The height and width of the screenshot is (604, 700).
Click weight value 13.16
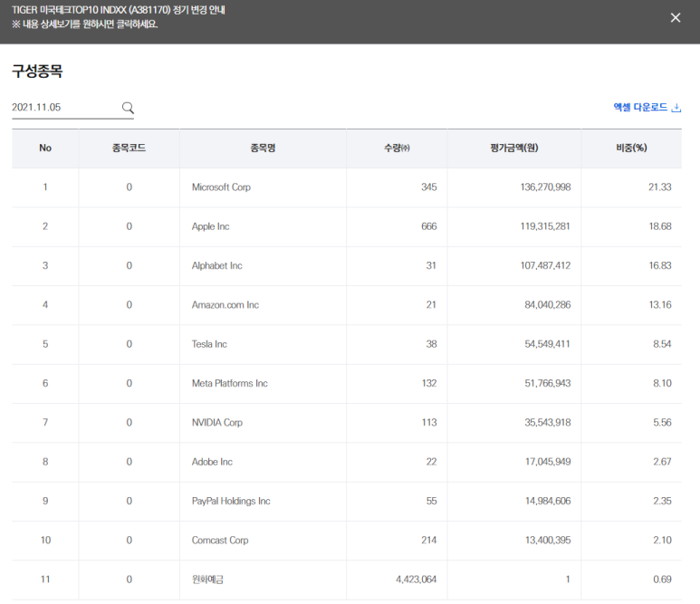pyautogui.click(x=660, y=305)
